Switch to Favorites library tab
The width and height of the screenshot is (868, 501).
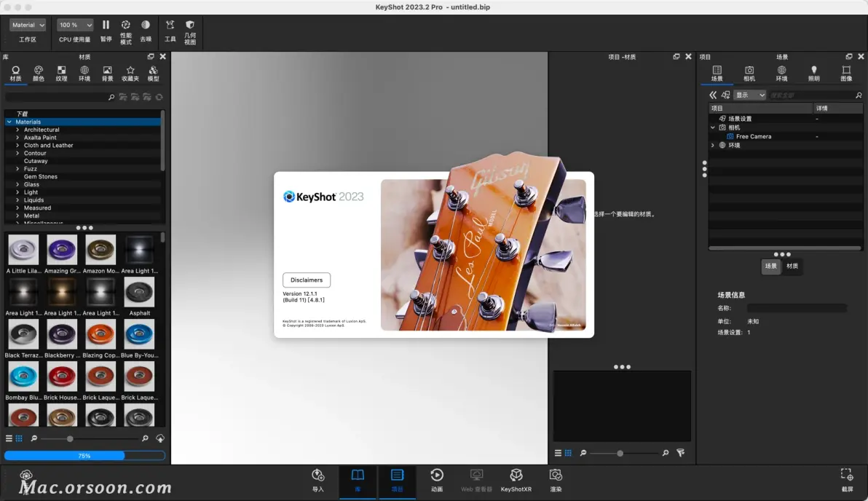[130, 74]
